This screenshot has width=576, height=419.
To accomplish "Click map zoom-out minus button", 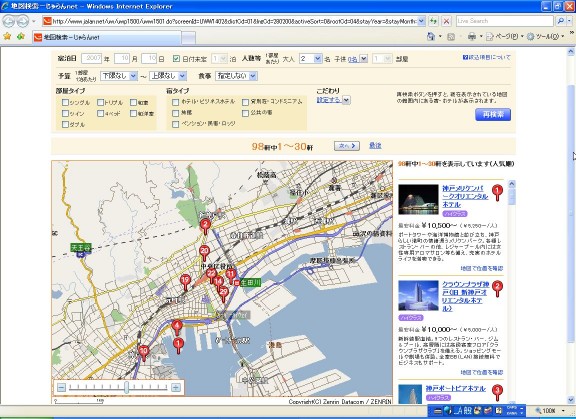I will click(61, 387).
